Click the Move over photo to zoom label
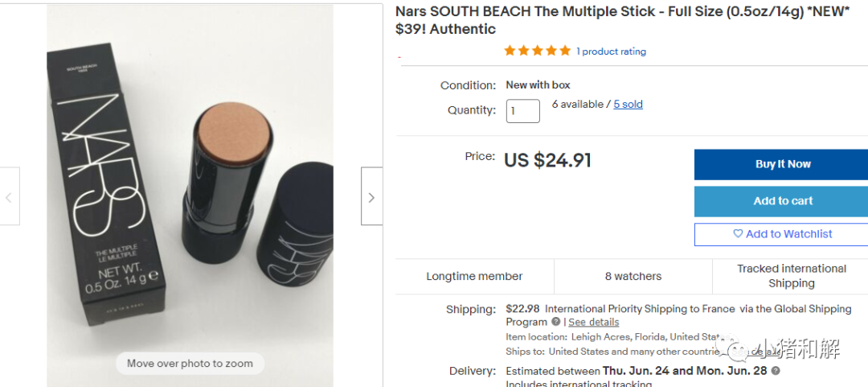Screen dimensions: 868x387 (190, 364)
